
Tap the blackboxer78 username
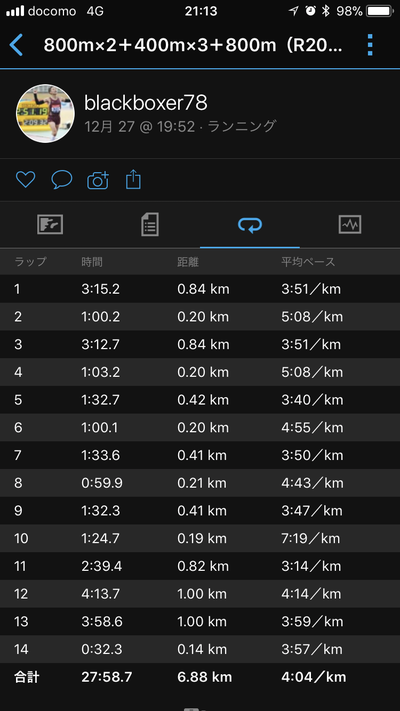click(146, 103)
